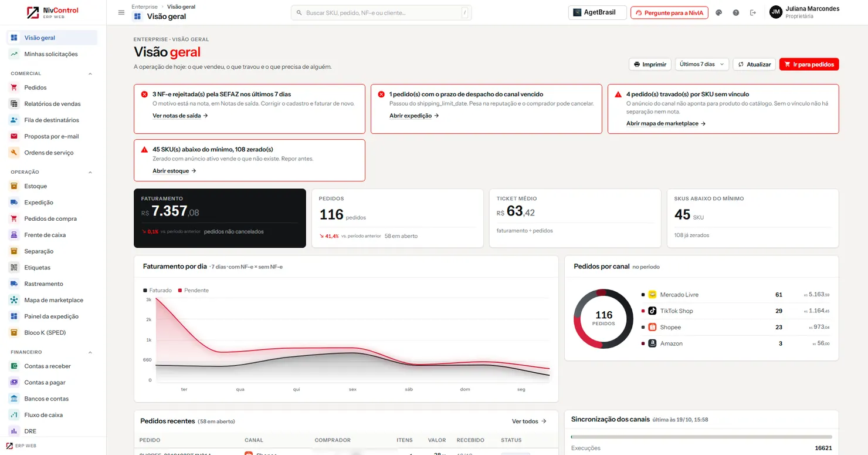Open Mapa de marketplace in the sidebar

(52, 300)
